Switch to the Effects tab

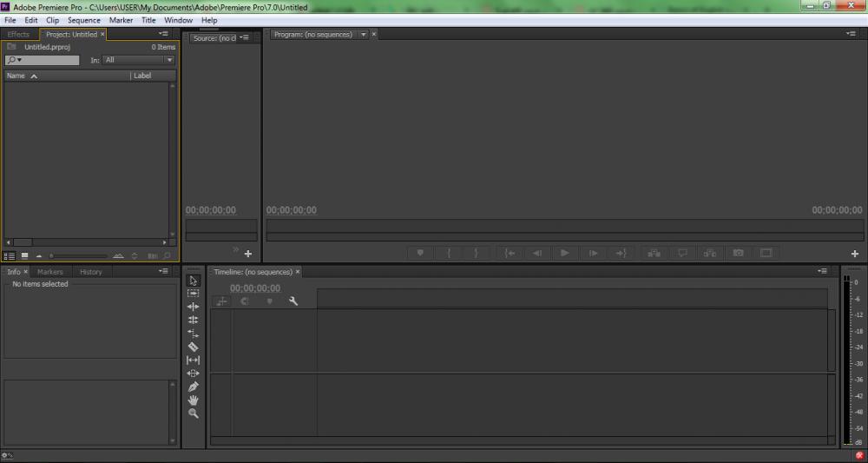18,35
